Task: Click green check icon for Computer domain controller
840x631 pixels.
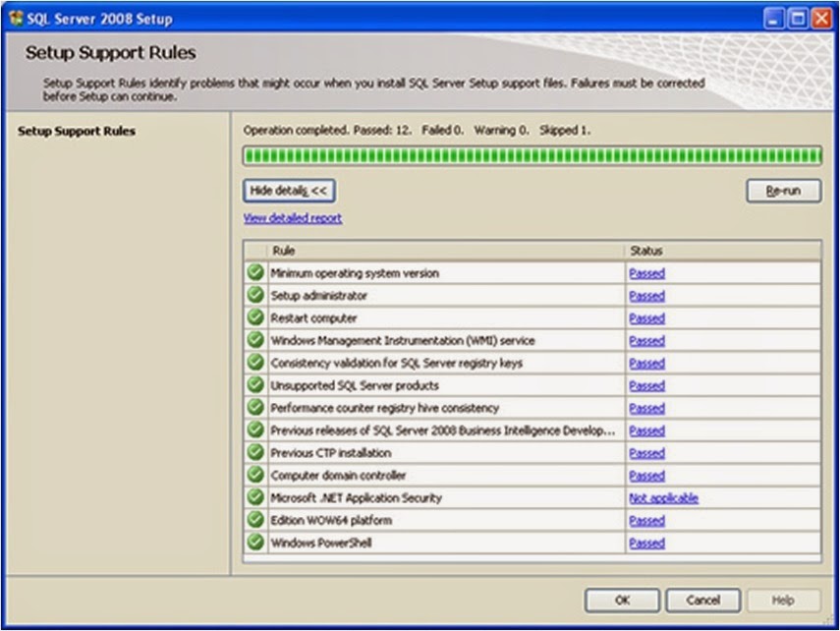Action: 255,475
